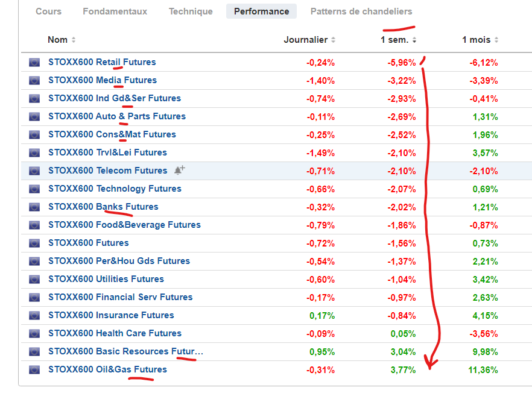The image size is (532, 405).
Task: Open the STOXX600 Financial Serv Futures link
Action: pyautogui.click(x=121, y=297)
